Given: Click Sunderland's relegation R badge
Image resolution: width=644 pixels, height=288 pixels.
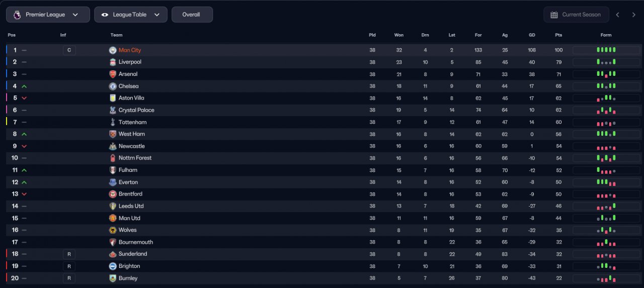Looking at the screenshot, I should (69, 254).
